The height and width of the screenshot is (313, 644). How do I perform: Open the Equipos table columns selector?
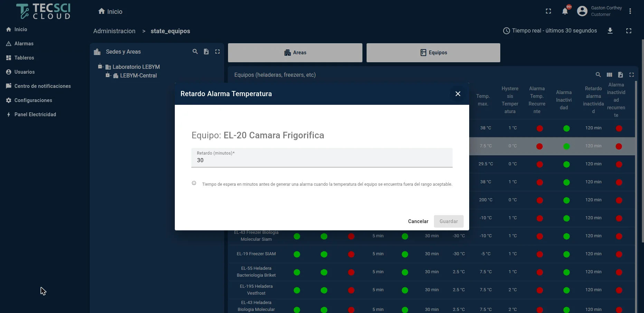[609, 75]
